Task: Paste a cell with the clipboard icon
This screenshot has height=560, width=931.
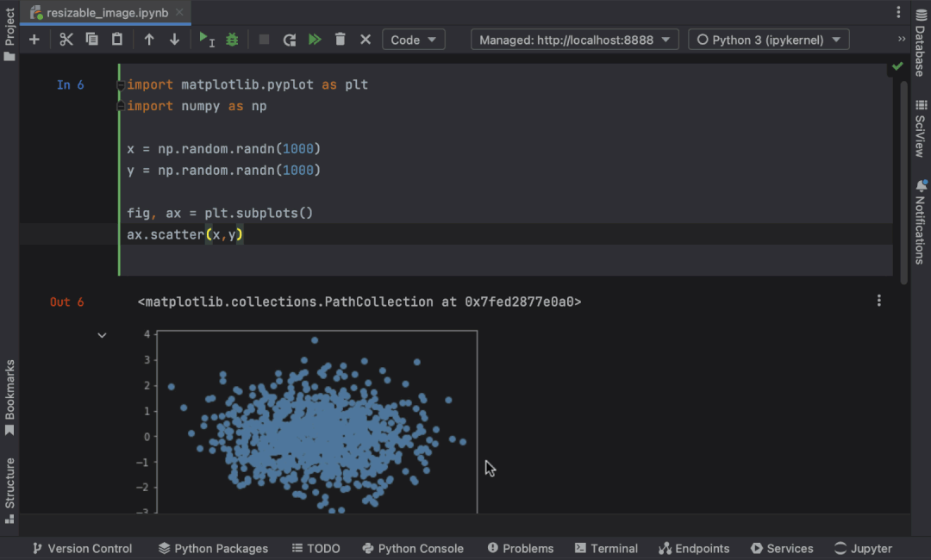Action: point(117,39)
